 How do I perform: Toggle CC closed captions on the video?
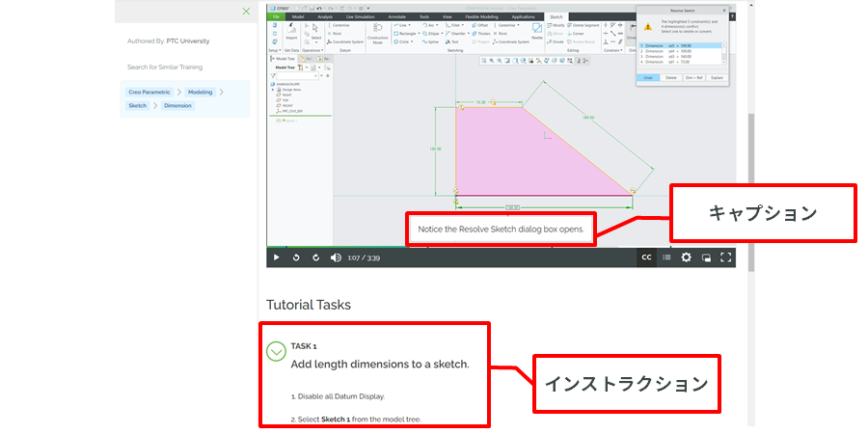[x=646, y=258]
